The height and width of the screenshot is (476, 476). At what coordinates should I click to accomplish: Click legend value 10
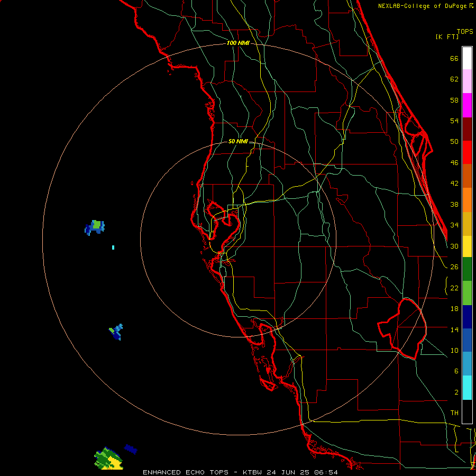pyautogui.click(x=454, y=351)
